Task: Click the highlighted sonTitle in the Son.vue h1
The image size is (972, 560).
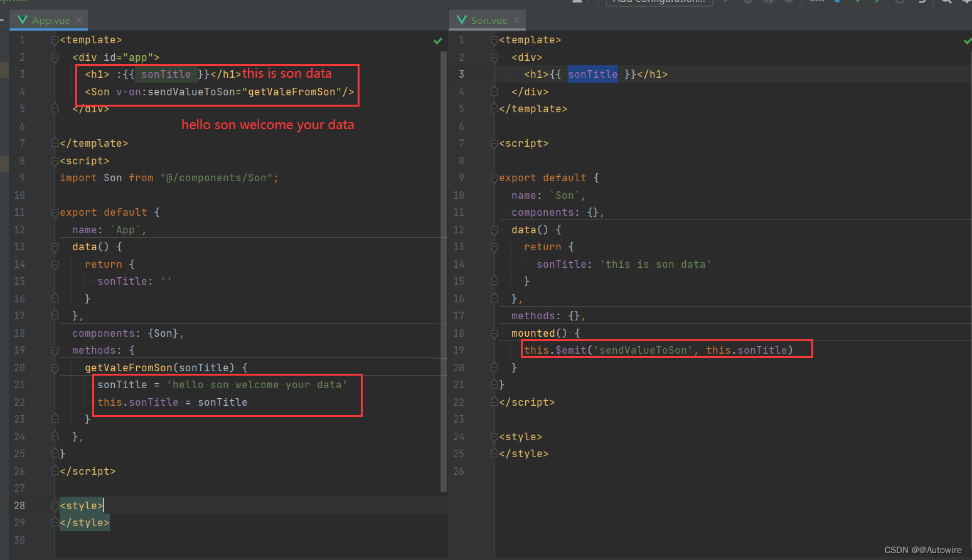Action: (593, 75)
